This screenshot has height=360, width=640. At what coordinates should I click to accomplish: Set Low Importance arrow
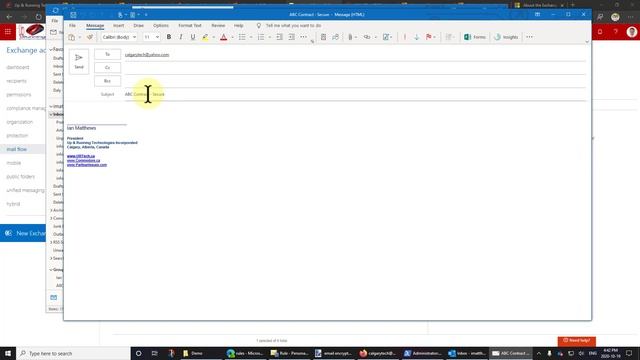coord(417,37)
